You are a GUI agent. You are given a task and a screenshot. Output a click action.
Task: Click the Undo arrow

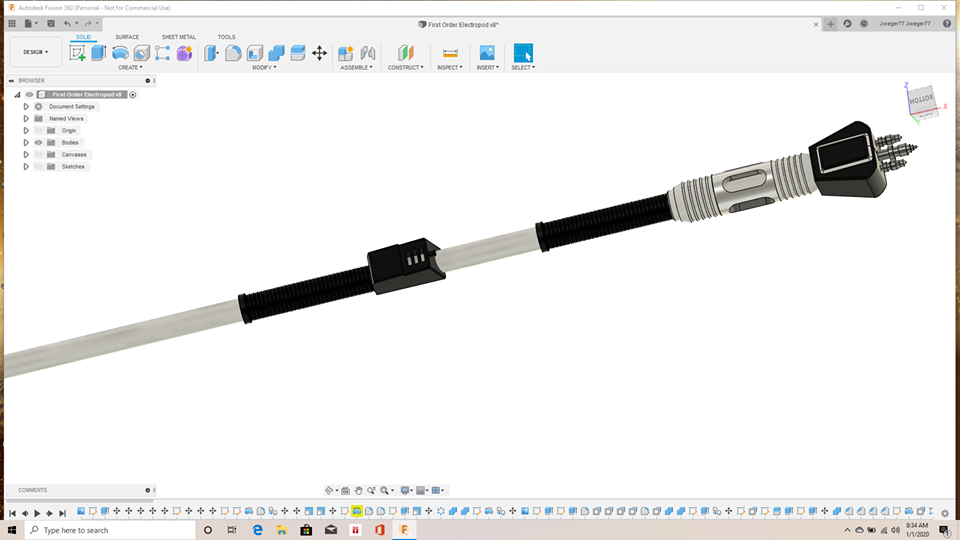pyautogui.click(x=67, y=24)
